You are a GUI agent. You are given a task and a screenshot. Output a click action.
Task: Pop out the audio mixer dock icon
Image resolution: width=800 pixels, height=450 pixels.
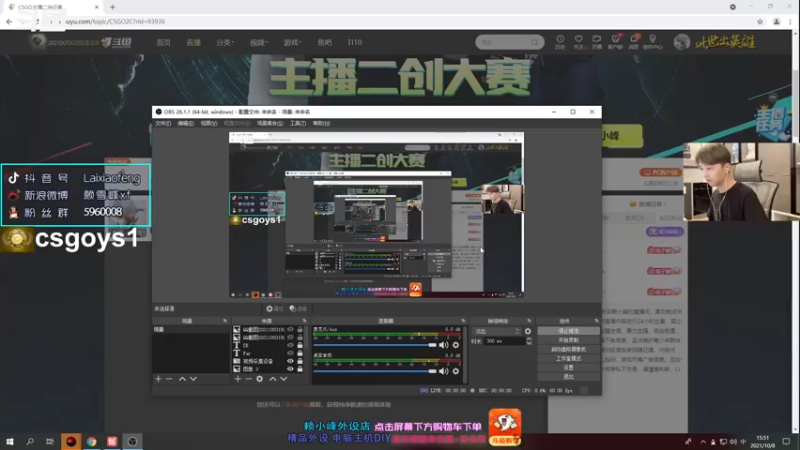(x=463, y=321)
